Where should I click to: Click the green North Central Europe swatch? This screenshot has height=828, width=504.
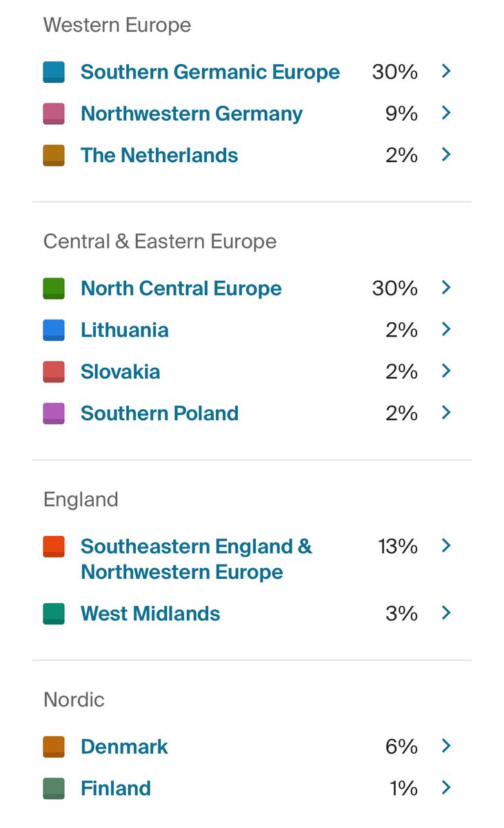[x=54, y=288]
